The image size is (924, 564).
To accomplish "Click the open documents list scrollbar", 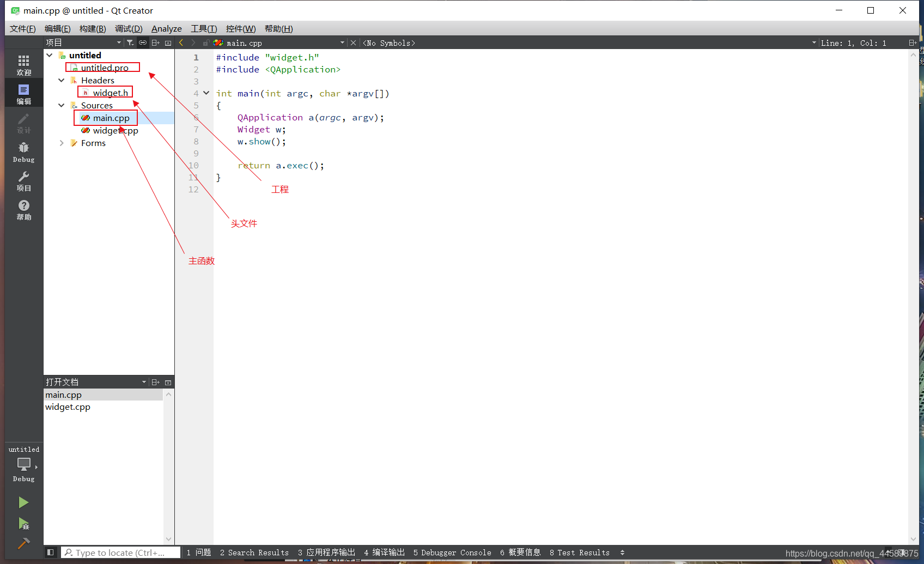I will coord(168,466).
